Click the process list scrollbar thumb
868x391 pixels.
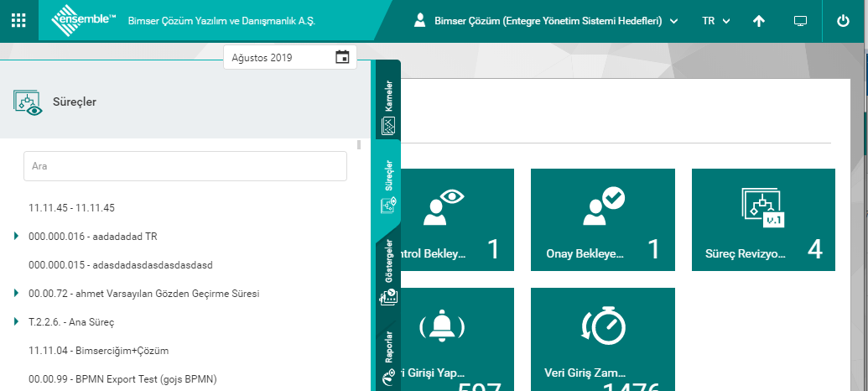359,145
